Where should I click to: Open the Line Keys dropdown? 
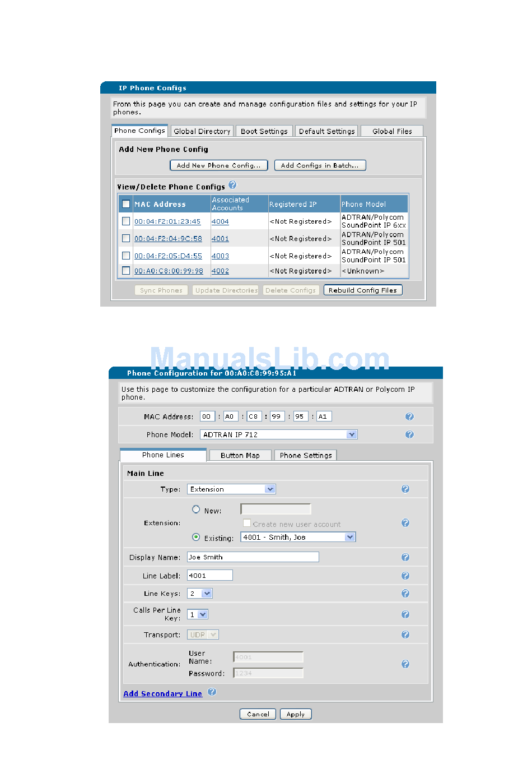coord(200,594)
